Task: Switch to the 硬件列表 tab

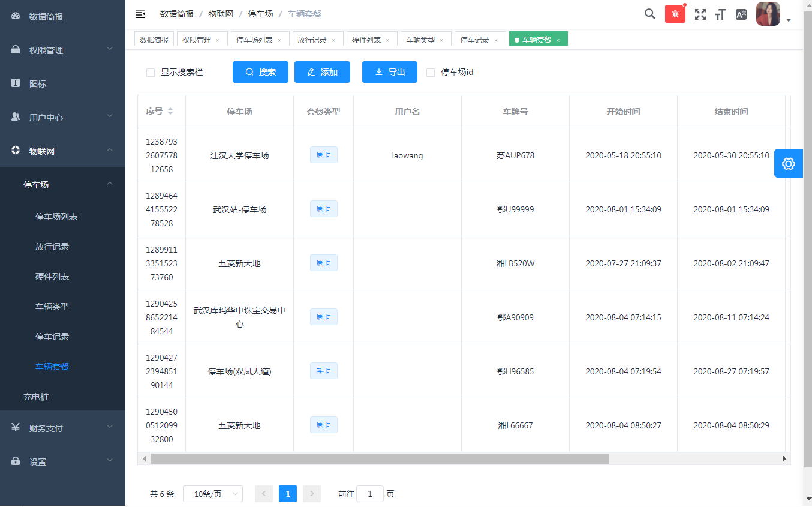Action: [x=366, y=40]
